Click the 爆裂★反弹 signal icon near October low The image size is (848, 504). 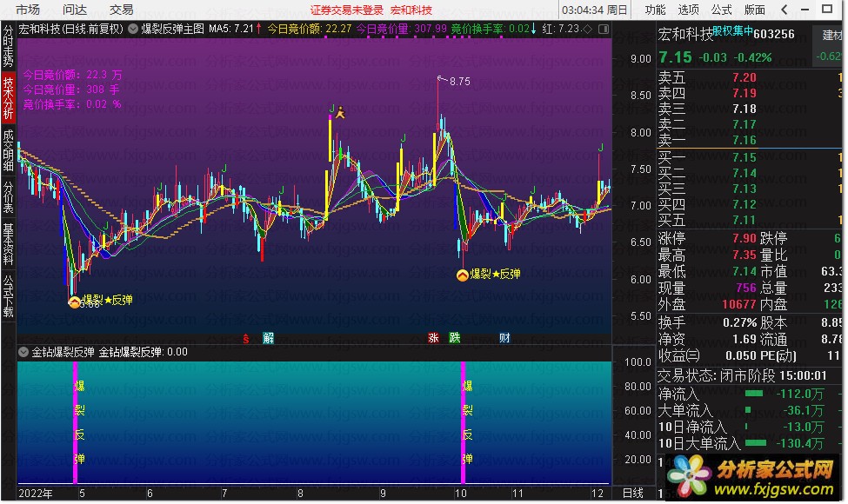462,275
